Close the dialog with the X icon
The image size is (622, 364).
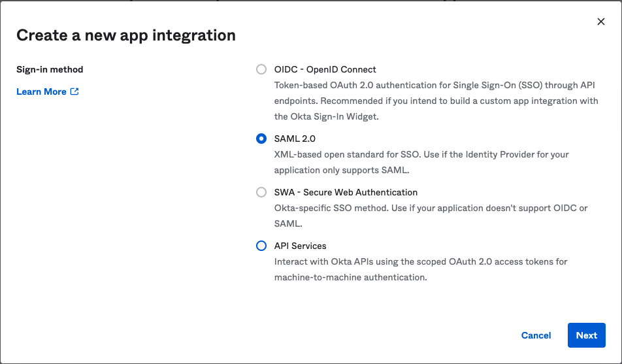pyautogui.click(x=601, y=22)
